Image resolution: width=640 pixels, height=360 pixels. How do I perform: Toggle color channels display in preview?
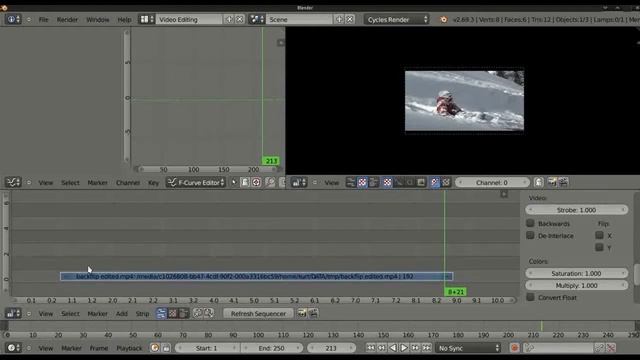[435, 182]
